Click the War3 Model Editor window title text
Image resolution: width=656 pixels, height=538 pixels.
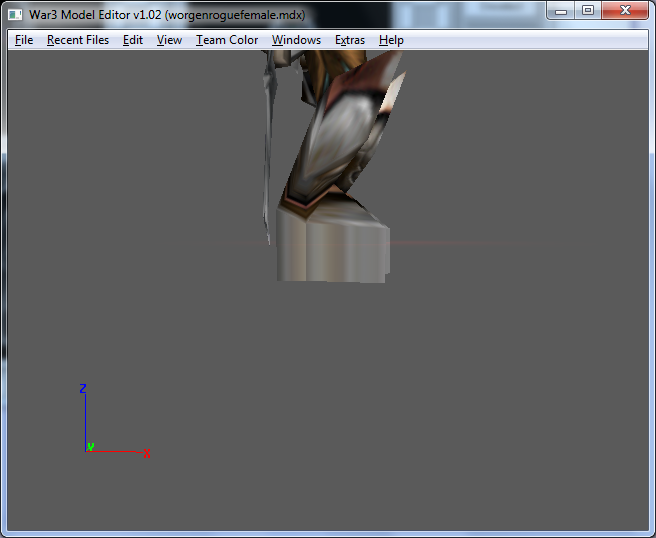[x=167, y=15]
